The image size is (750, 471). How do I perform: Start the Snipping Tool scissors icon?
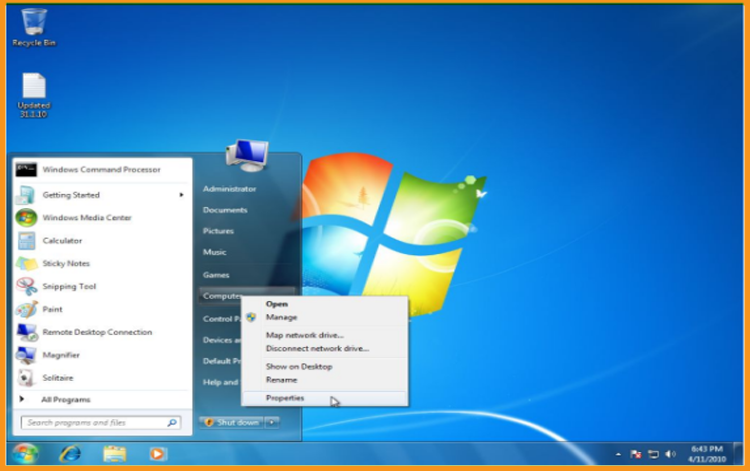pyautogui.click(x=26, y=286)
